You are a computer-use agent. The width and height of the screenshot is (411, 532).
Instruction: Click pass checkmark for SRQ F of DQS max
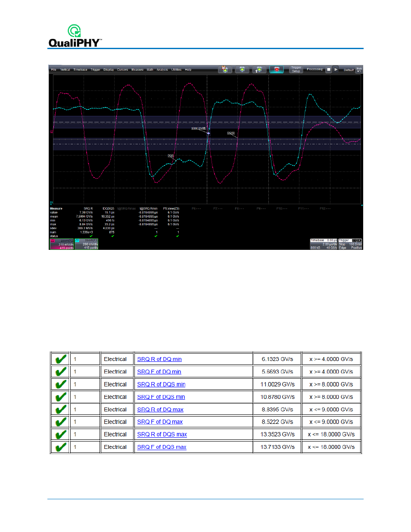coord(61,447)
